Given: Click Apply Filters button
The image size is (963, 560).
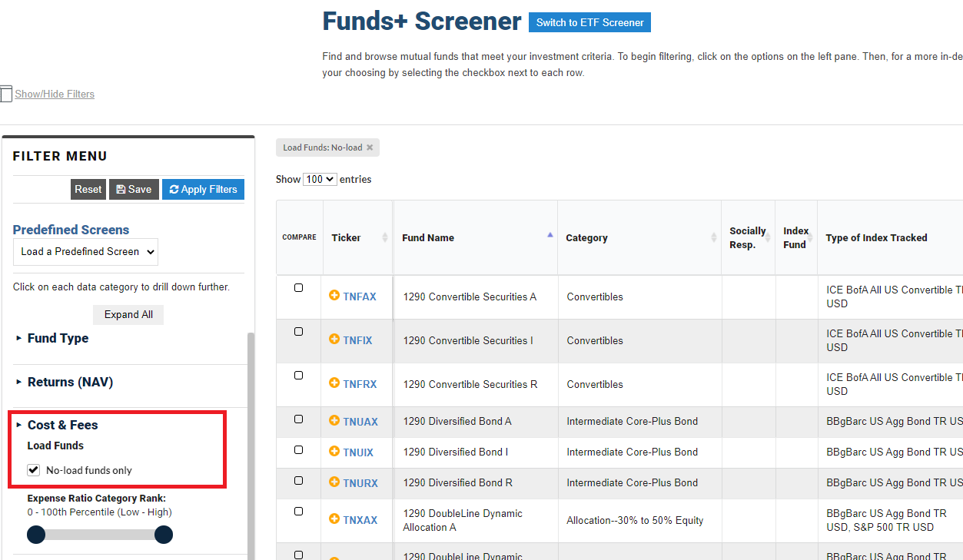Looking at the screenshot, I should [x=204, y=189].
